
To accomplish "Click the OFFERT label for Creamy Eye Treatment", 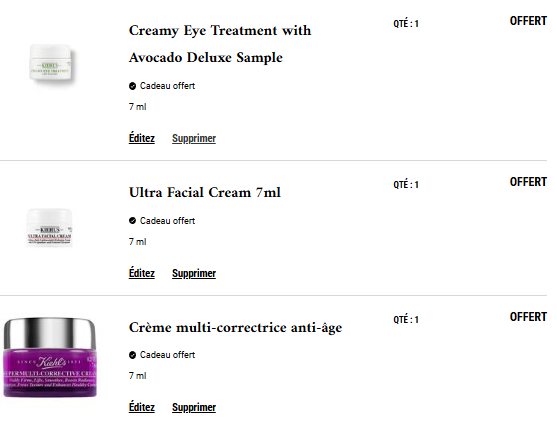I will [x=528, y=21].
